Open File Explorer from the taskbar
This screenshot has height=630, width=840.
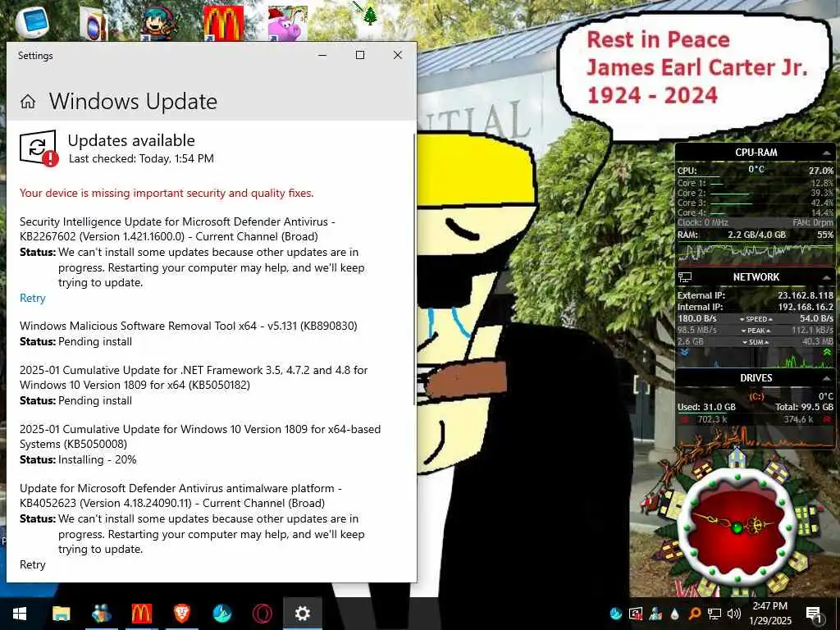pyautogui.click(x=61, y=614)
